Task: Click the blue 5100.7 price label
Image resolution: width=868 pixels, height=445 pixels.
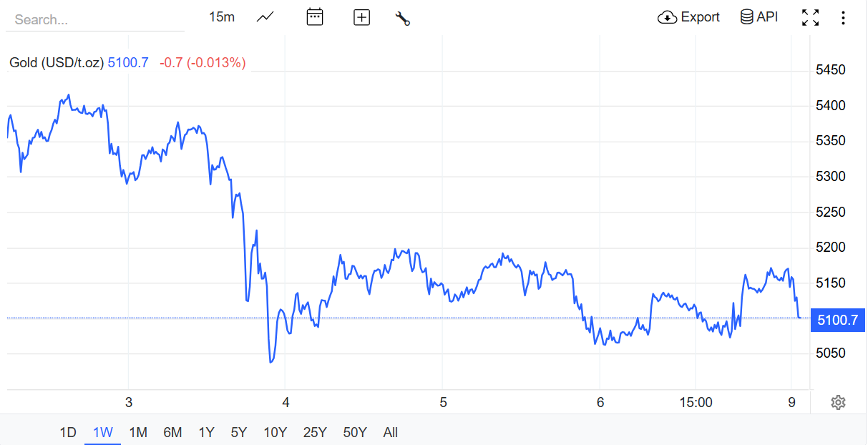Action: click(x=837, y=320)
